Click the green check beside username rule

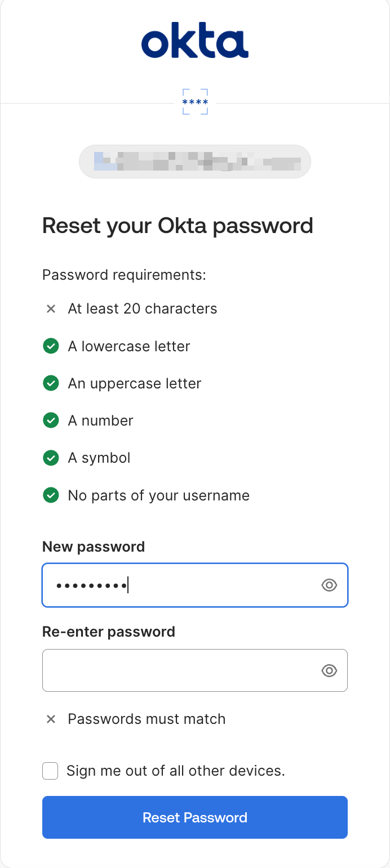pos(51,495)
